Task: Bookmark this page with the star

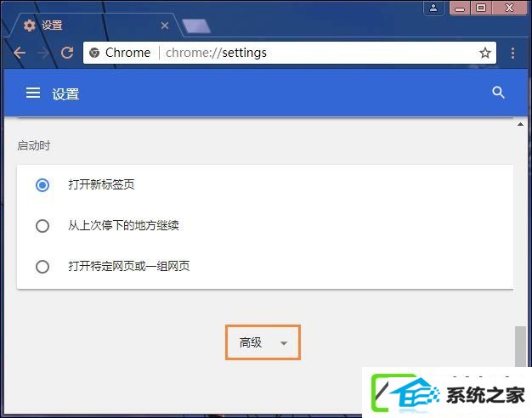Action: point(485,53)
